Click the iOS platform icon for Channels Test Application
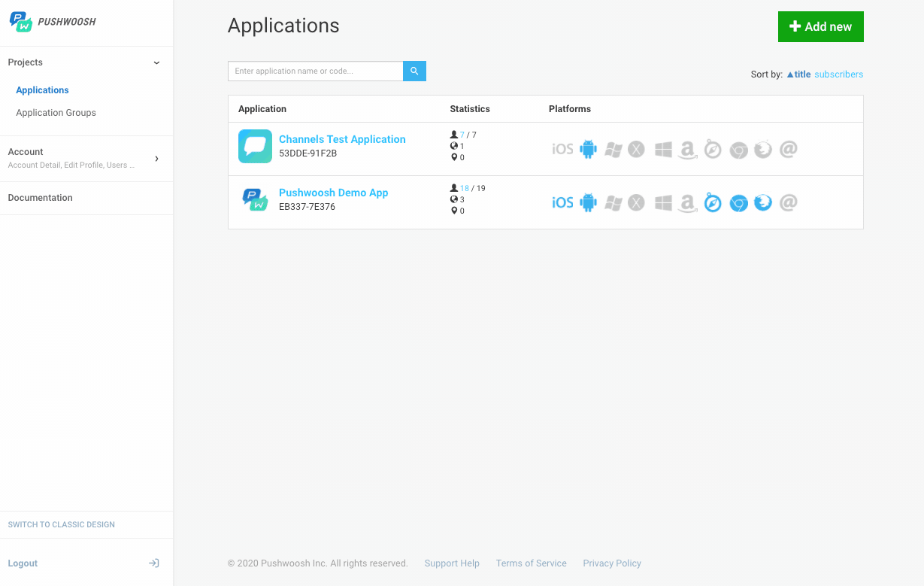Screen dimensions: 924x586 pos(562,149)
